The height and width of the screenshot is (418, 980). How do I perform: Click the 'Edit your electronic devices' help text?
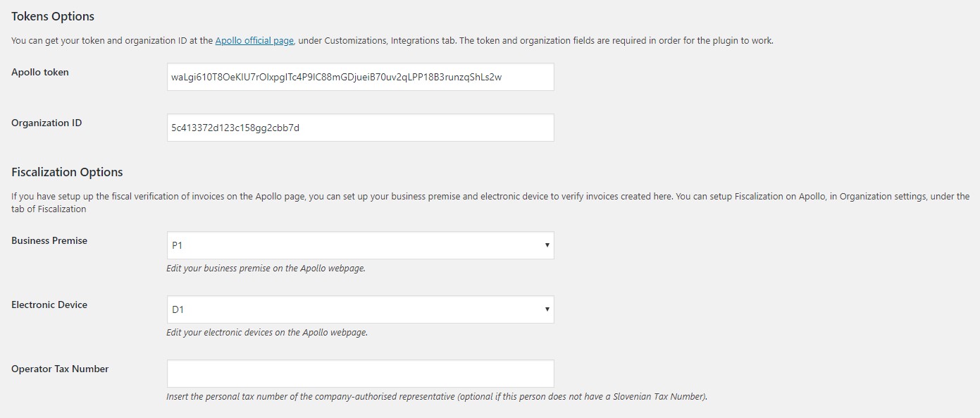[267, 333]
